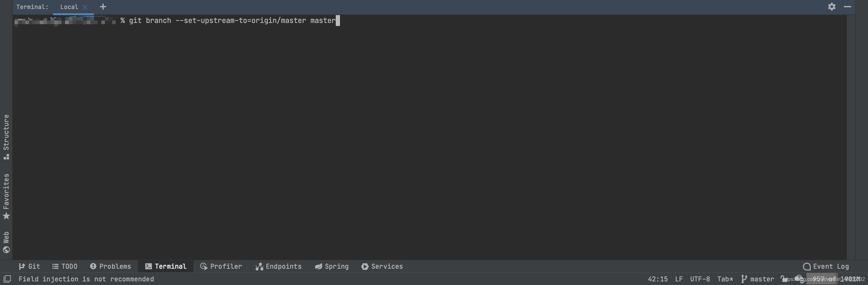The image size is (868, 285).
Task: Select the Local terminal tab
Action: pyautogui.click(x=69, y=7)
